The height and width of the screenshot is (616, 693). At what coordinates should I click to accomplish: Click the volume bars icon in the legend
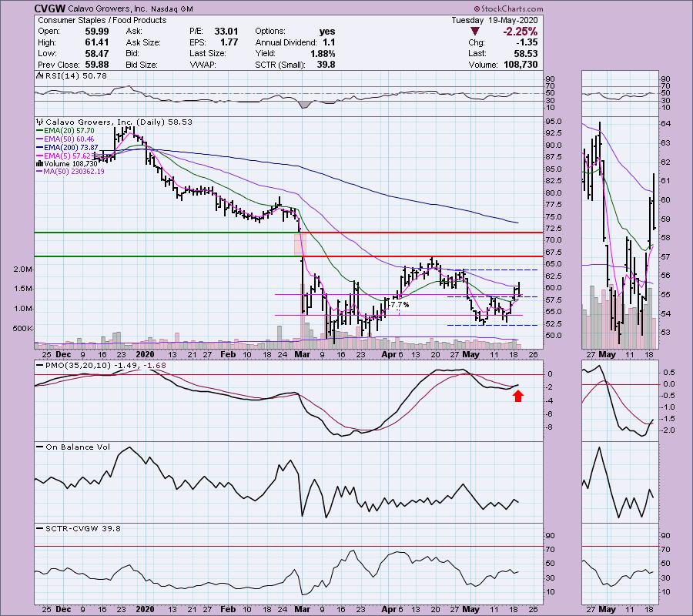(38, 163)
